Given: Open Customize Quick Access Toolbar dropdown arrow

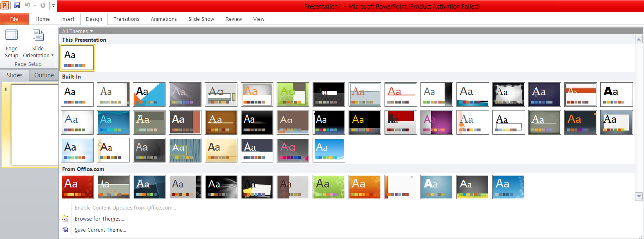Looking at the screenshot, I should (x=54, y=6).
